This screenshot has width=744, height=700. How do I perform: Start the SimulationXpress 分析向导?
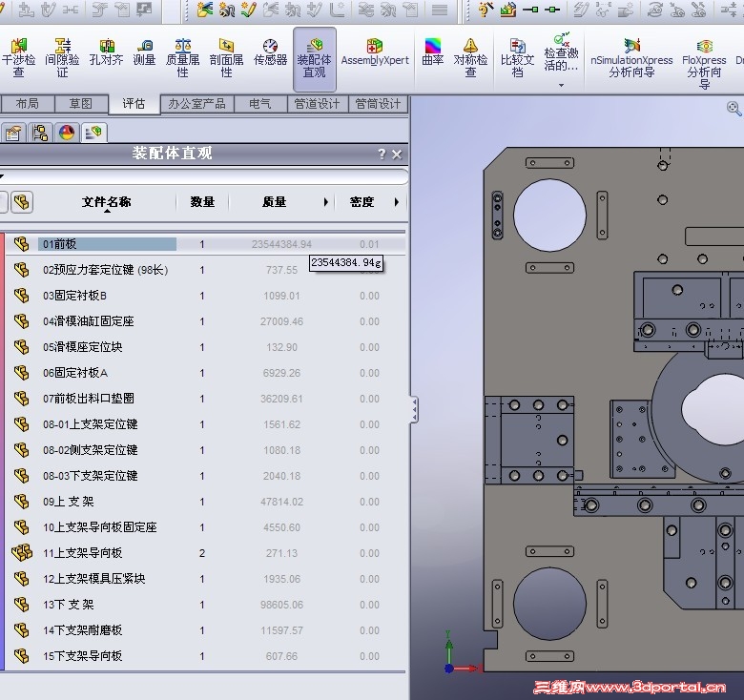pos(631,58)
